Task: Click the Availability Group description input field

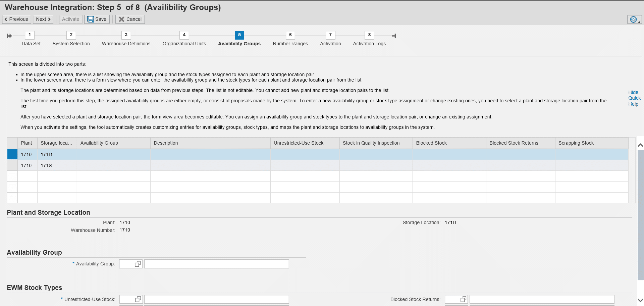Action: tap(216, 264)
